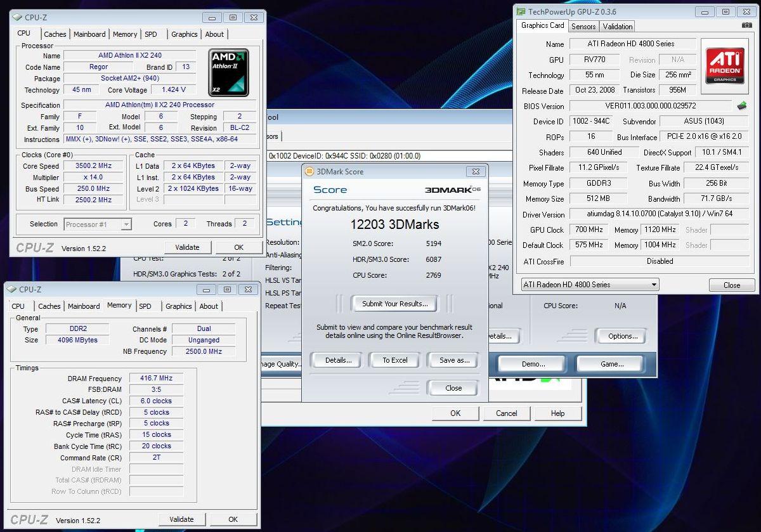761x532 pixels.
Task: Click the DRAM Frequency 416.7 MHz field
Action: (156, 378)
